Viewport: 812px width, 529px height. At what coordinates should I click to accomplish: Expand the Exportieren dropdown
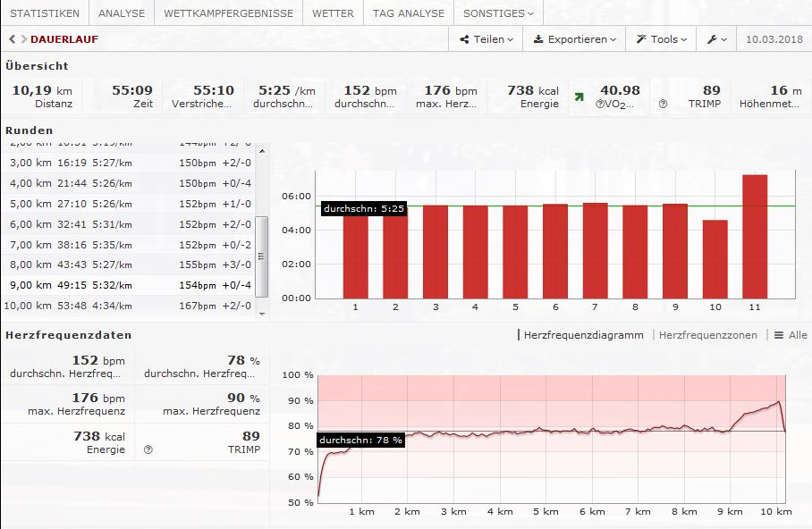click(x=574, y=39)
